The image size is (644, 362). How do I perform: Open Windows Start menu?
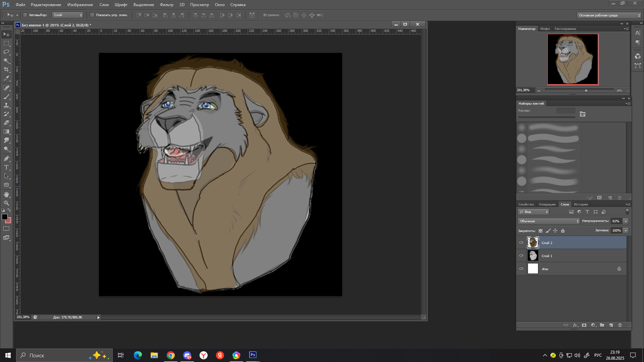[8, 355]
